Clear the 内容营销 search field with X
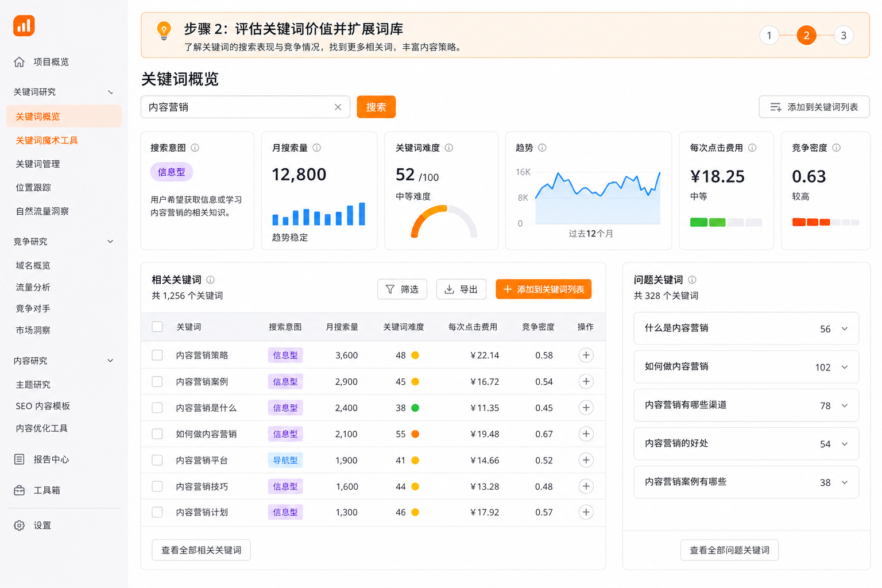 [338, 107]
